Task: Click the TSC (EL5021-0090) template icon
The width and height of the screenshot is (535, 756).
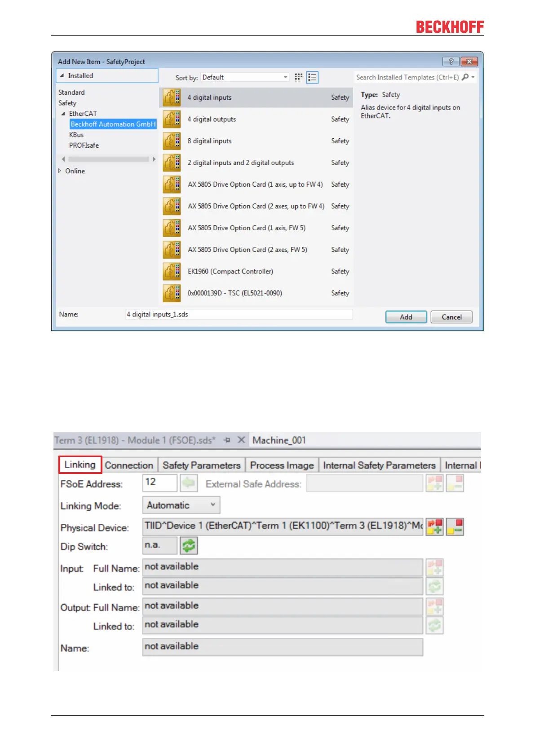Action: click(x=172, y=293)
